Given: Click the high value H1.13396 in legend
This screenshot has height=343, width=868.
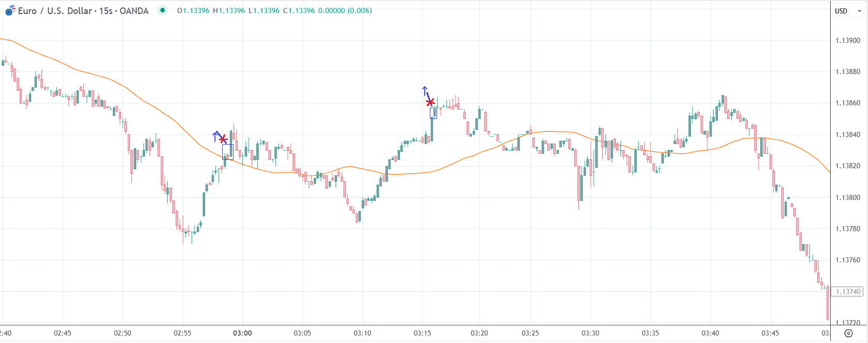Looking at the screenshot, I should tap(229, 10).
